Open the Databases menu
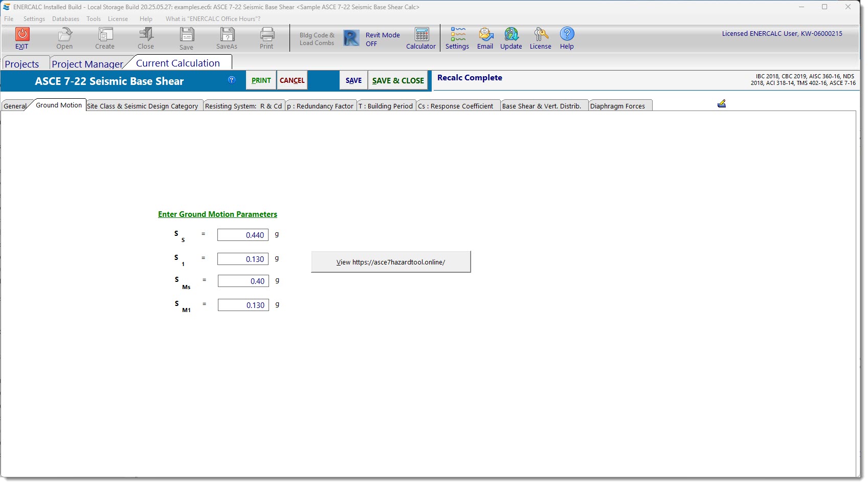868x485 pixels. point(65,19)
